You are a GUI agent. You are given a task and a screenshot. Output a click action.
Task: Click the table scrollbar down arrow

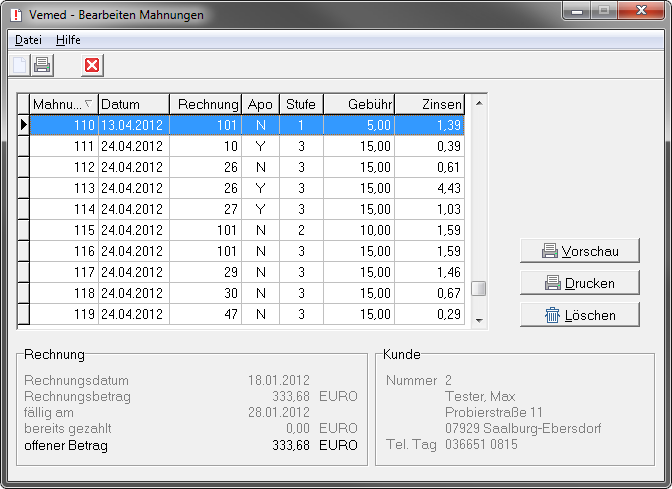[x=479, y=320]
